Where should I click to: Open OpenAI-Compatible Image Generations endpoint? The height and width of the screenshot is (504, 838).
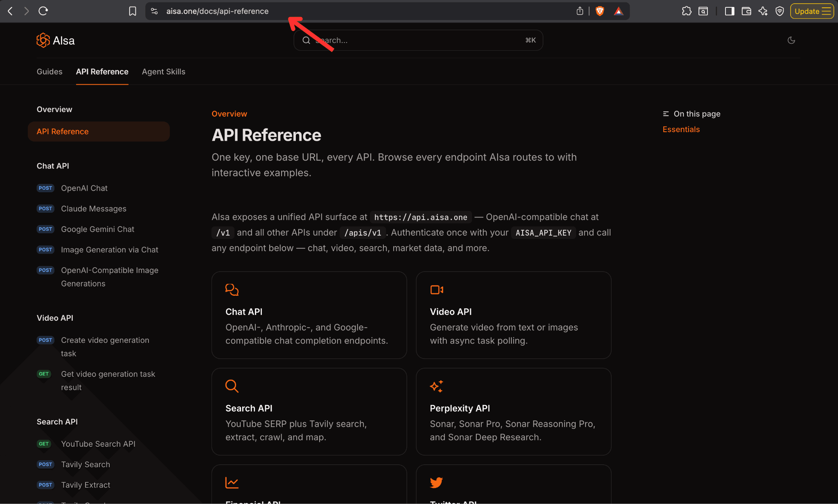tap(110, 277)
